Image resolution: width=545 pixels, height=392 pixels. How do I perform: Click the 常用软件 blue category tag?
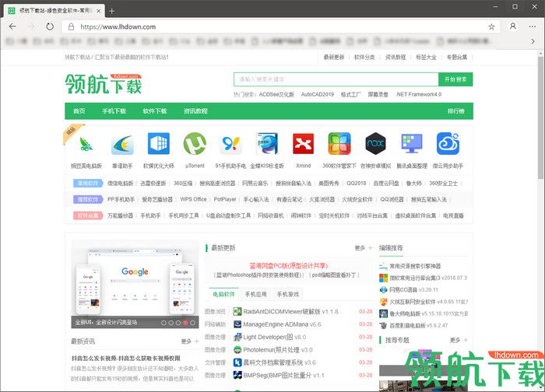click(x=88, y=184)
